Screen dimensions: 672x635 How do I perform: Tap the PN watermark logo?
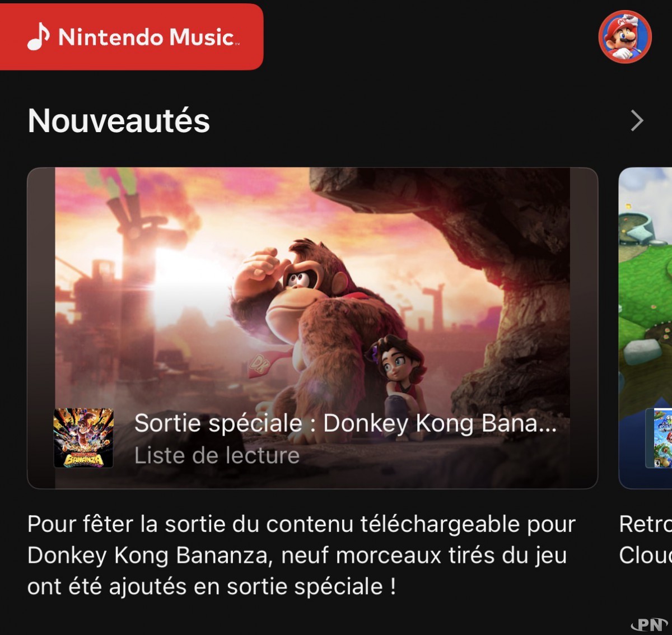click(x=650, y=624)
